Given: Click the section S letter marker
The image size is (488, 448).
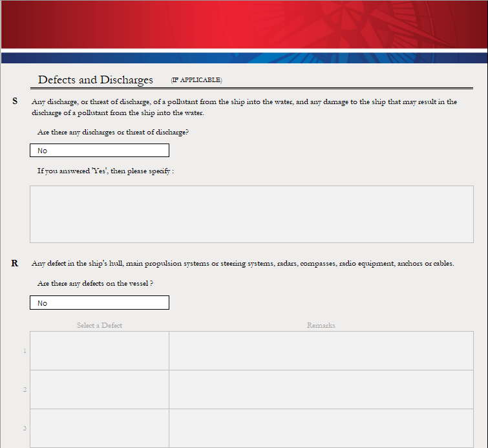Looking at the screenshot, I should tap(15, 101).
